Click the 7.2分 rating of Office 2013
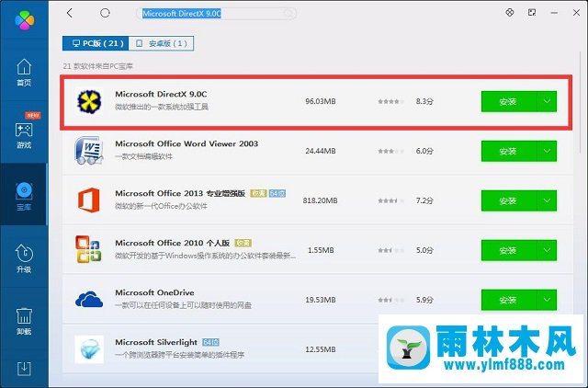The width and height of the screenshot is (588, 388). tap(424, 200)
